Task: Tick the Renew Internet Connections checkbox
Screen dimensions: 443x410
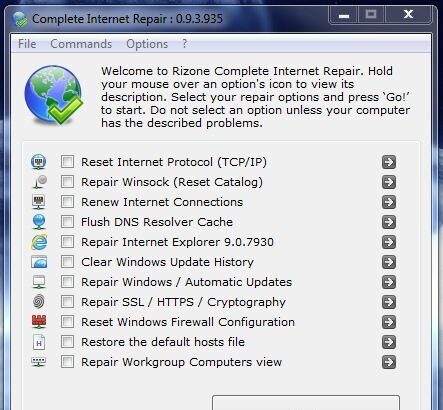Action: pos(67,202)
